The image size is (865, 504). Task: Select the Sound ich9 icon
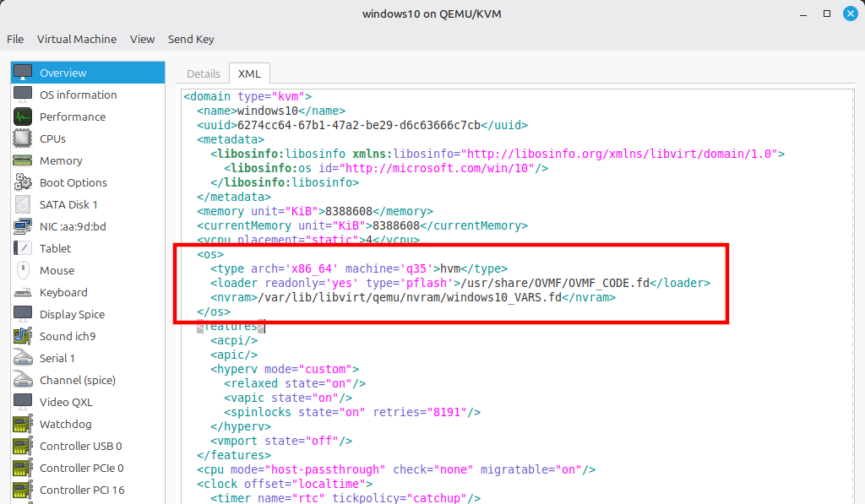coord(23,336)
